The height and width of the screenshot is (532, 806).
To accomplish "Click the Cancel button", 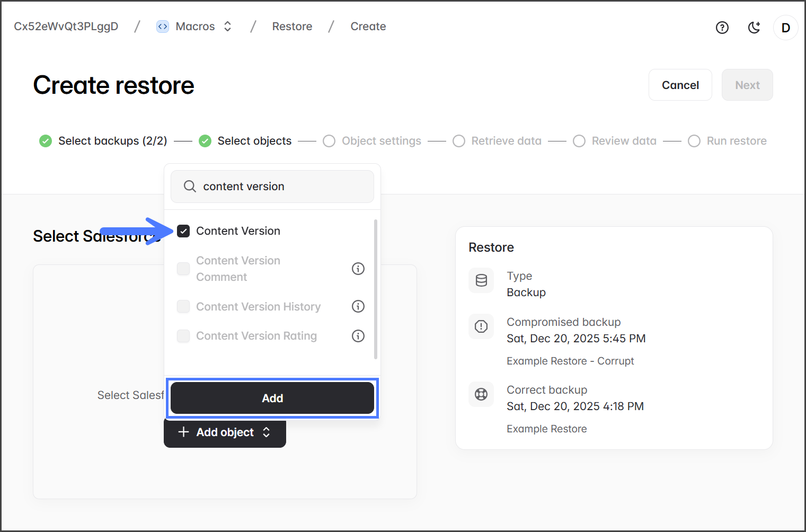I will [680, 85].
